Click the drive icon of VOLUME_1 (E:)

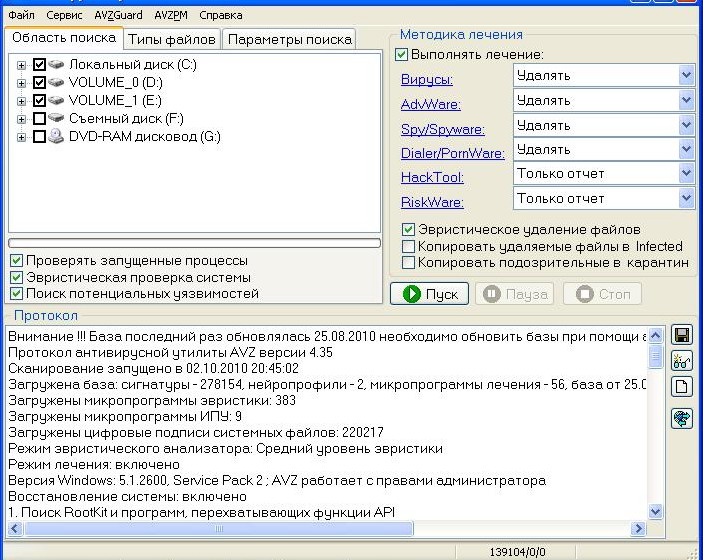56,100
